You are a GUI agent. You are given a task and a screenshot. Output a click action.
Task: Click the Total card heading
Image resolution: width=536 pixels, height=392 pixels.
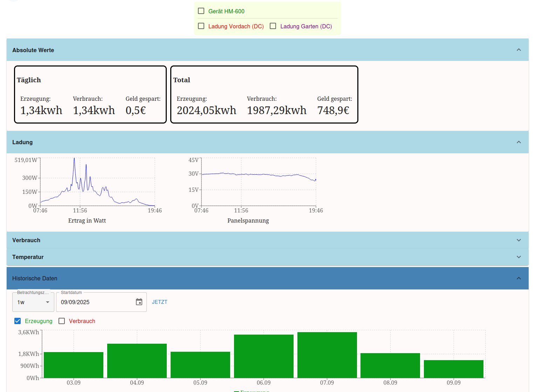181,80
